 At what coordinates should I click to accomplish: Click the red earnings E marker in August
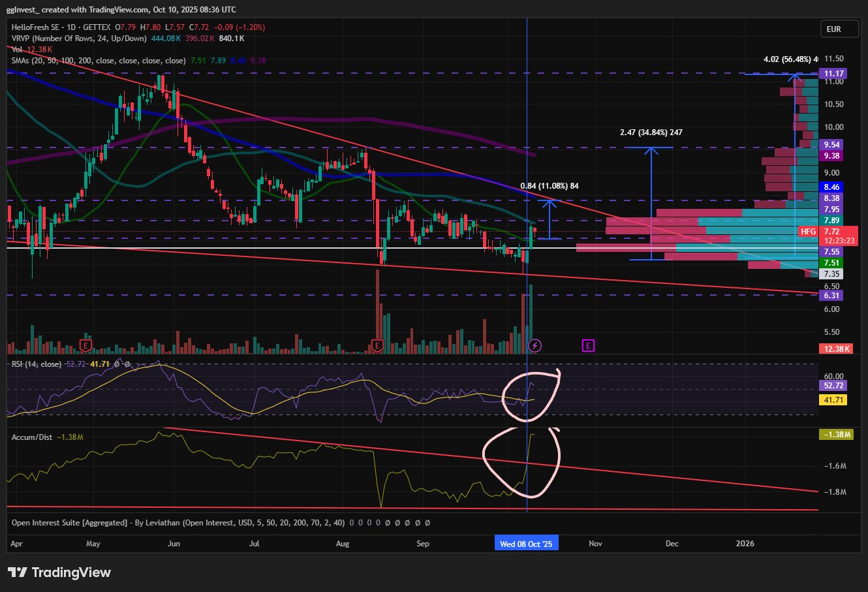(377, 345)
